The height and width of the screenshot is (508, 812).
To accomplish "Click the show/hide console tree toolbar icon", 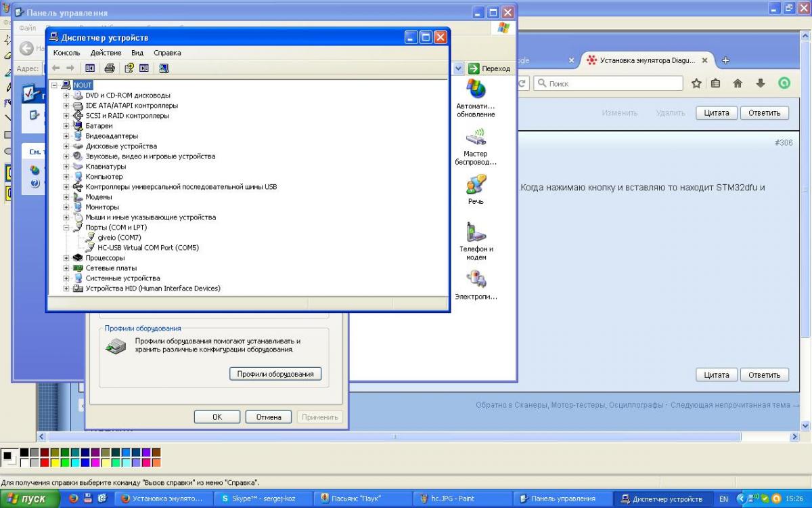I will 90,68.
